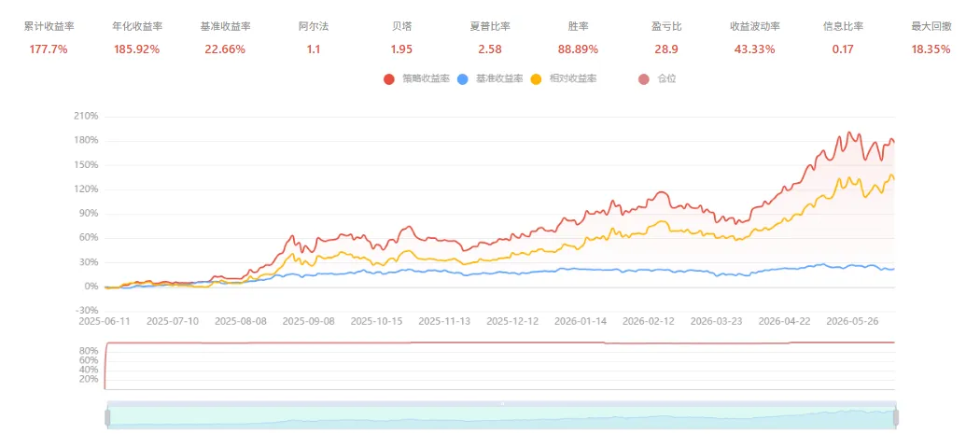Click the 2025-06-11 x-axis date label
Viewport: 980px width, 448px height.
pos(105,321)
